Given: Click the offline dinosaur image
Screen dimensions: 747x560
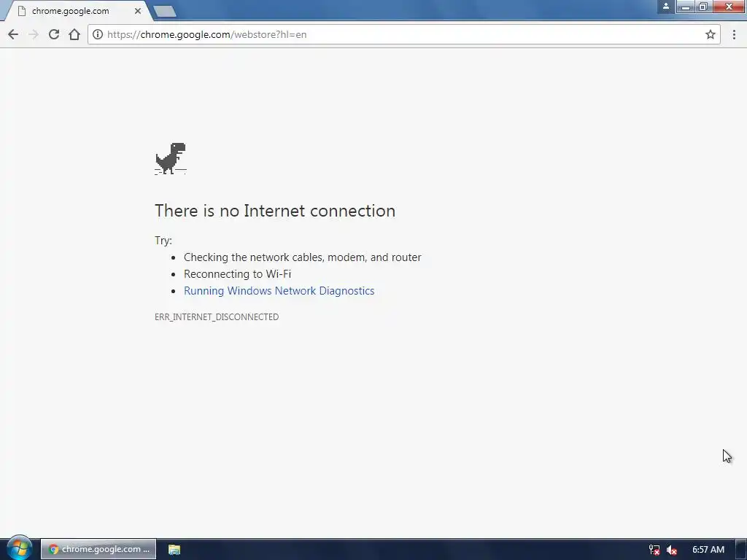Looking at the screenshot, I should pyautogui.click(x=171, y=158).
